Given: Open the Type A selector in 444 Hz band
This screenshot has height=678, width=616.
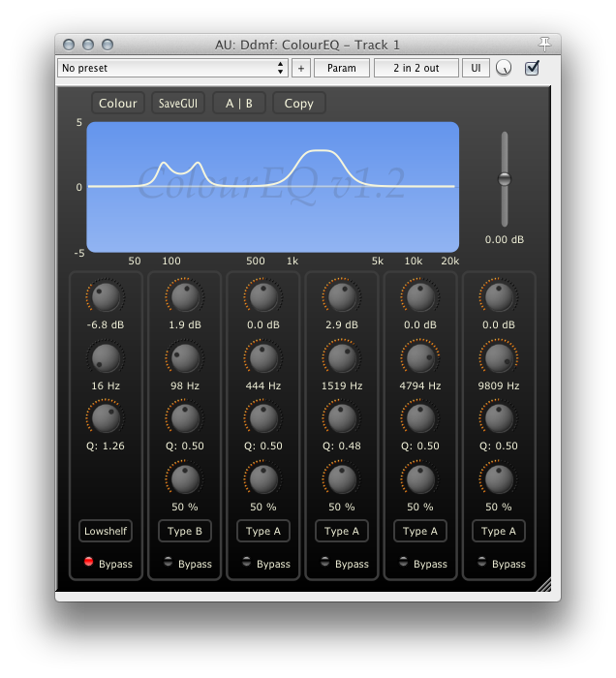Looking at the screenshot, I should (263, 531).
